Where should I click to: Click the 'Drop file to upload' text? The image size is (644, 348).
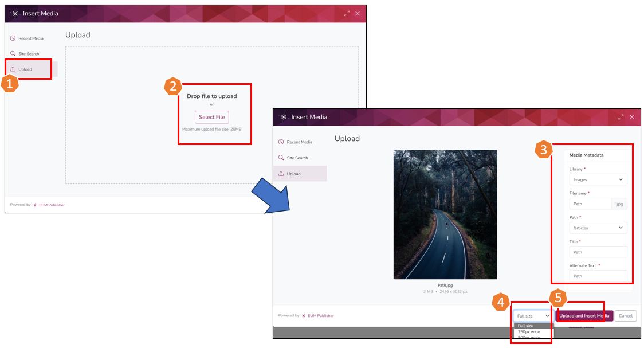(x=212, y=96)
